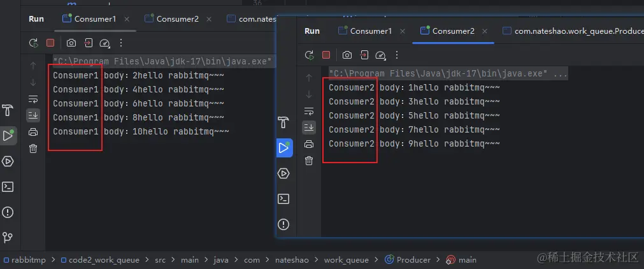Open more actions menu in right panel

coord(397,55)
